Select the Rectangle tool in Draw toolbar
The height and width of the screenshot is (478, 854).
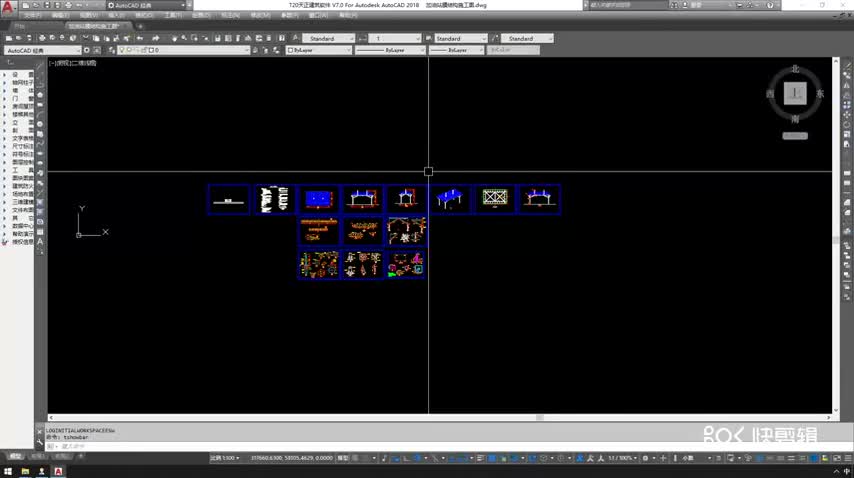[40, 104]
